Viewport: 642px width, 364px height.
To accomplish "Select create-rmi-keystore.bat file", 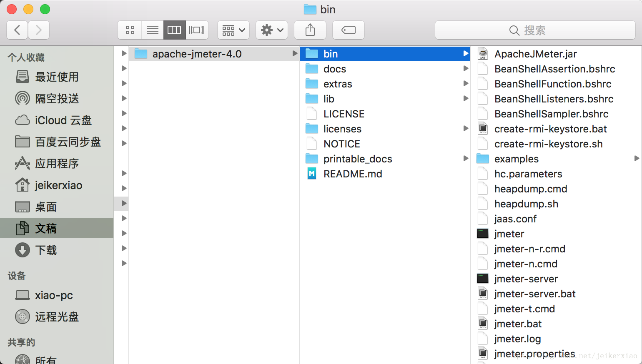I will [557, 129].
